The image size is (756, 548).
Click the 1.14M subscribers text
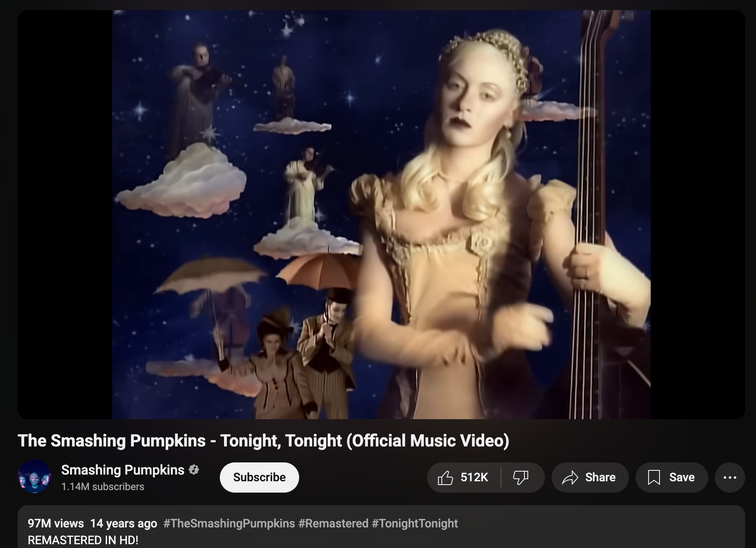(103, 487)
